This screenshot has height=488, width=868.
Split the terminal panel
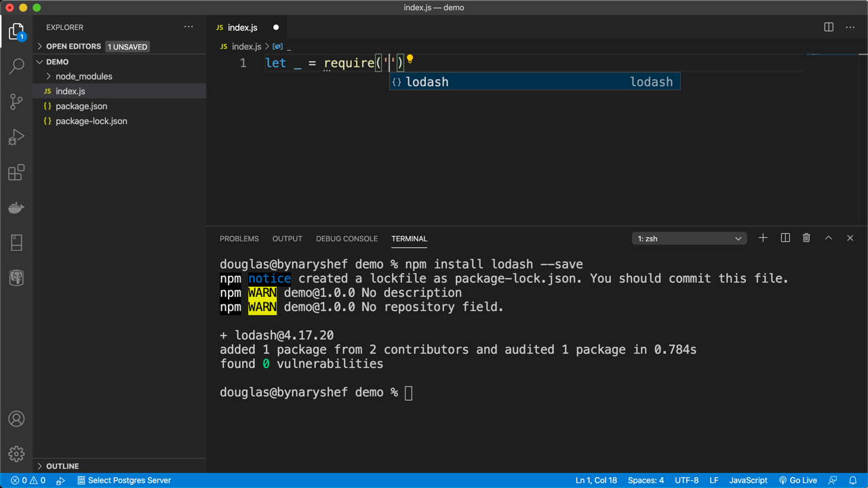[x=785, y=238]
